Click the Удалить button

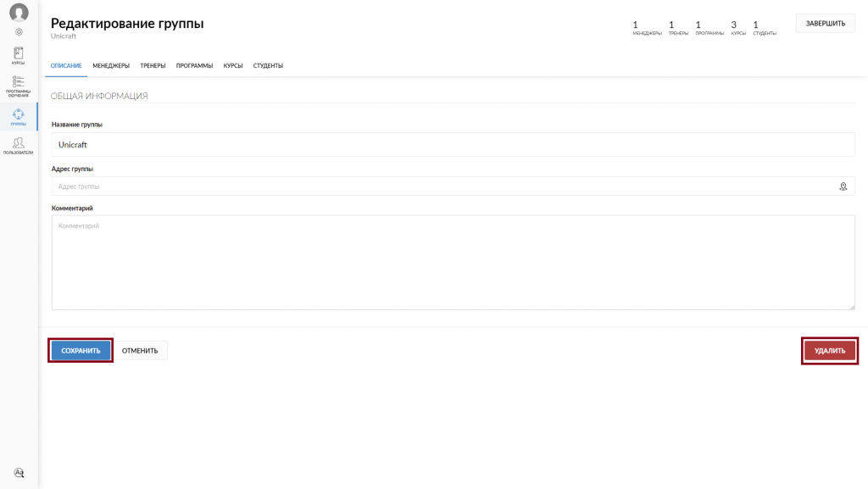coord(830,351)
